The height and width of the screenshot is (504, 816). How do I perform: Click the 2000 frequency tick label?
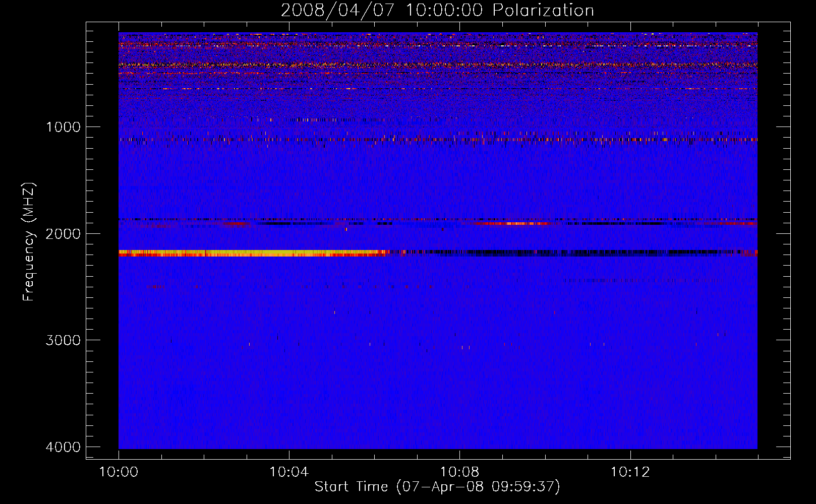tap(63, 233)
